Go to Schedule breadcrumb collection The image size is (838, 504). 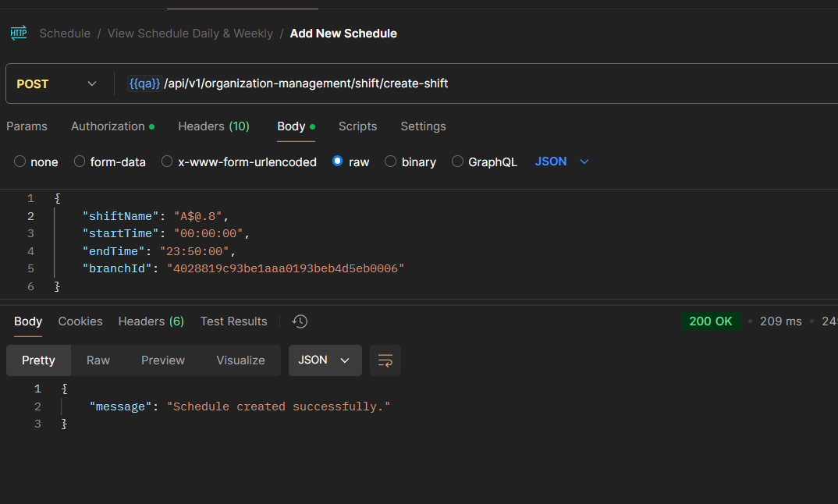(x=66, y=34)
